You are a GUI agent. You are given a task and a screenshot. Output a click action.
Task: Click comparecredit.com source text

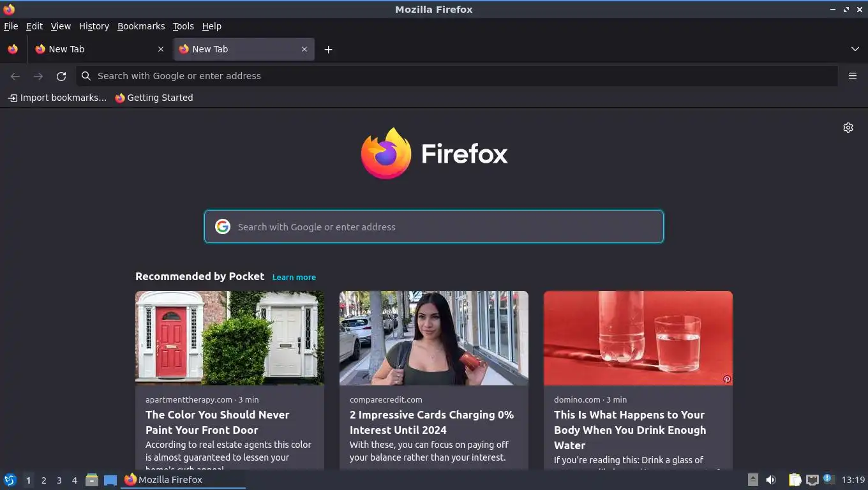(386, 399)
